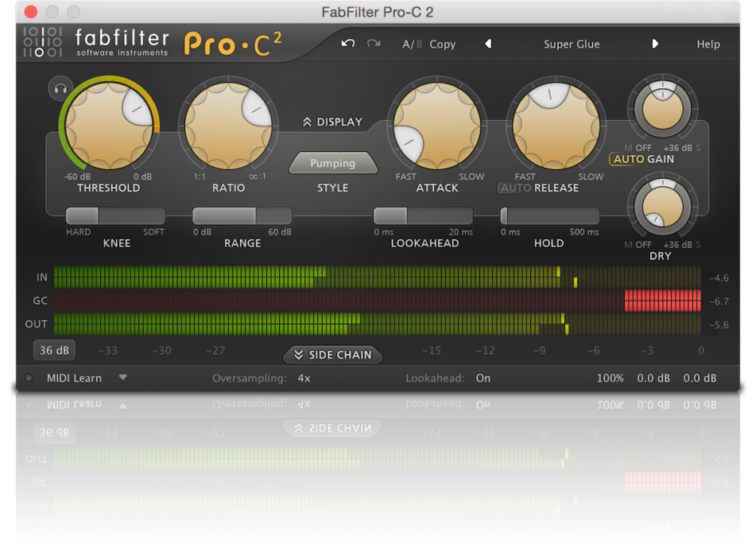756x551 pixels.
Task: Click the undo arrow icon
Action: 347,45
